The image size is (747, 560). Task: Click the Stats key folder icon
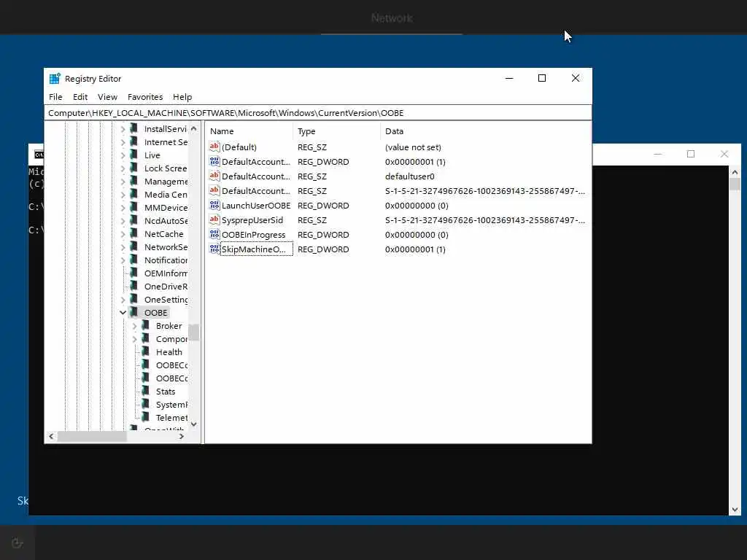(146, 391)
